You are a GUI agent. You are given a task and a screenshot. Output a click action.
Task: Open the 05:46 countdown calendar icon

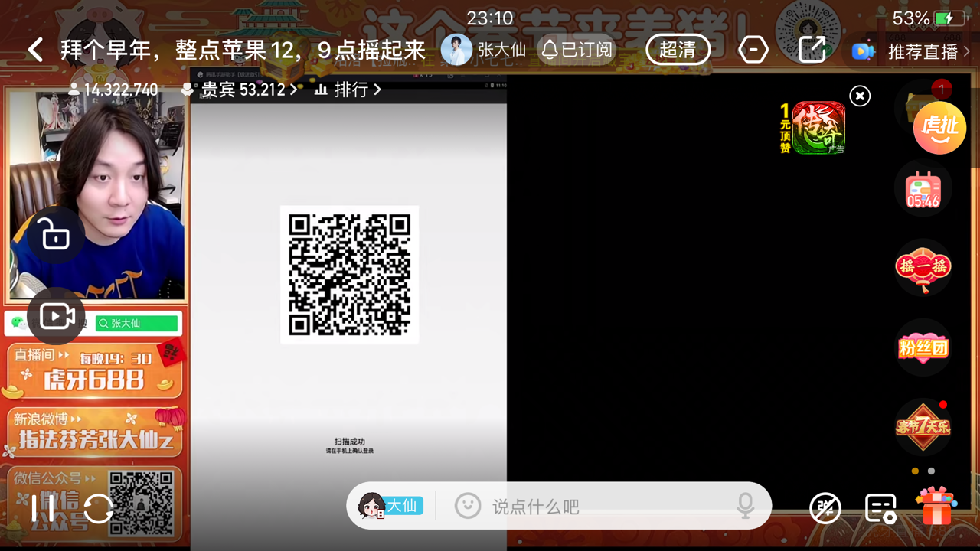[x=923, y=189]
